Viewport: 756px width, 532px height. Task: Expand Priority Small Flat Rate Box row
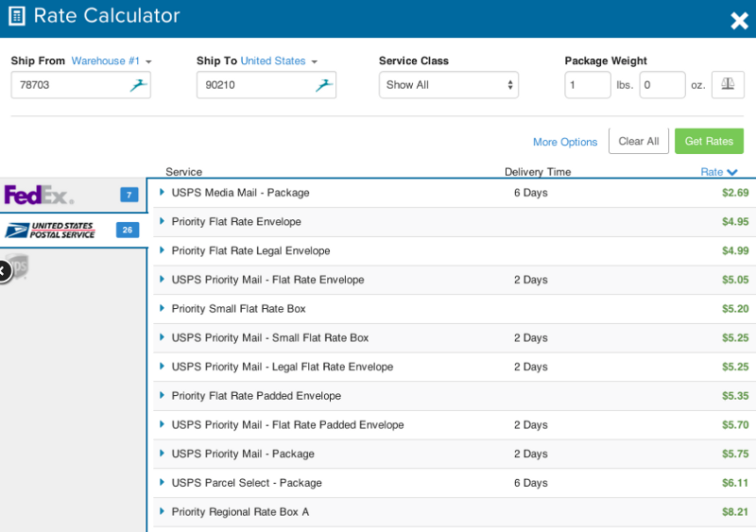(x=162, y=308)
